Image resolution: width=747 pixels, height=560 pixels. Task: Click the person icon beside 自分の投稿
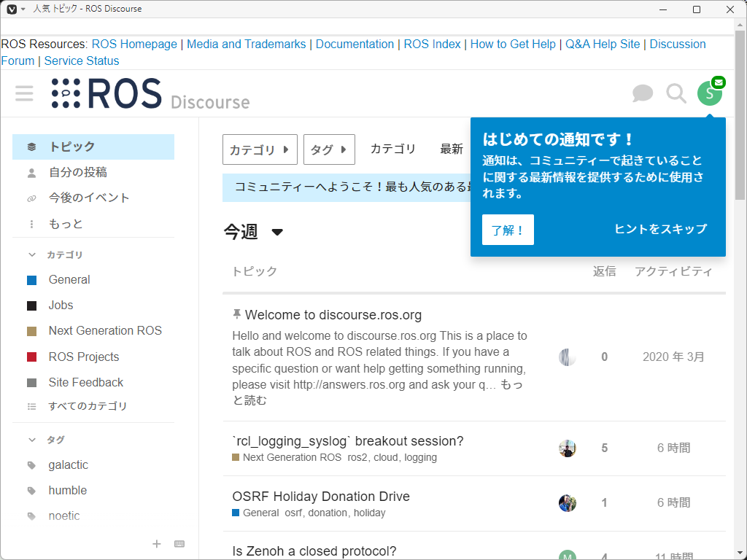(31, 172)
